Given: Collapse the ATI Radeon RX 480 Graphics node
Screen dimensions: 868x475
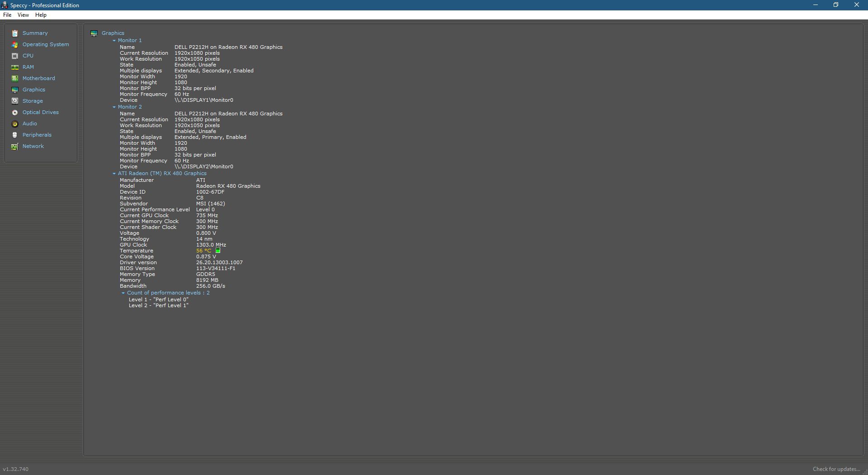Looking at the screenshot, I should point(114,174).
